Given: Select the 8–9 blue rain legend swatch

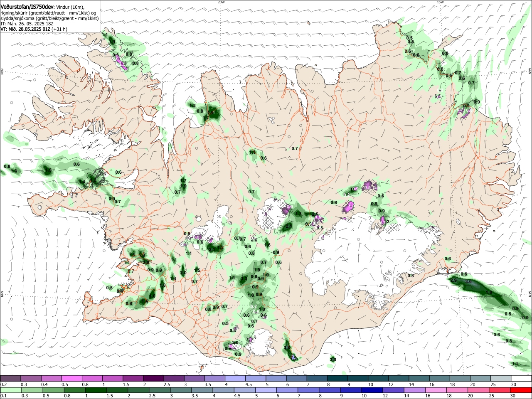Looking at the screenshot, I should coord(330,390).
